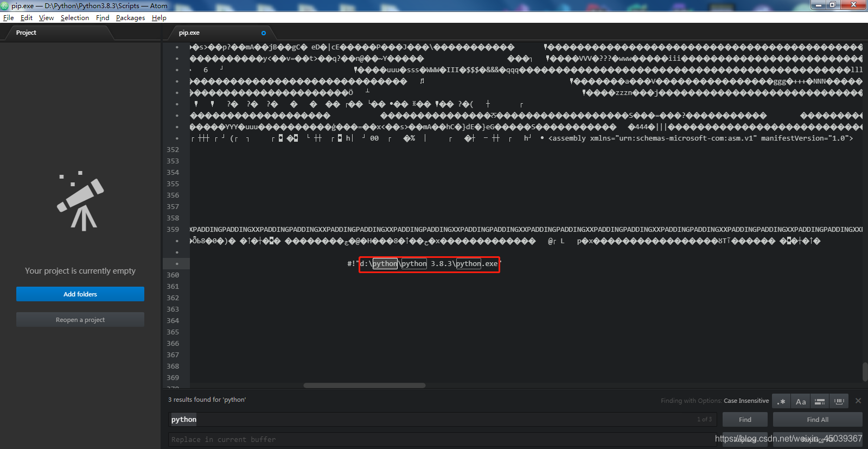Toggle the Only In Selection option
The image size is (868, 449).
tap(820, 401)
